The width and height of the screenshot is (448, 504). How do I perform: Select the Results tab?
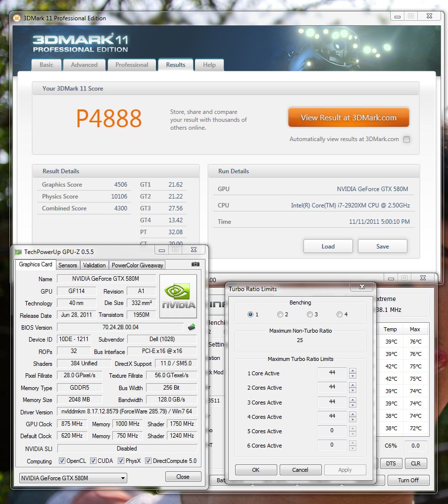pos(175,65)
